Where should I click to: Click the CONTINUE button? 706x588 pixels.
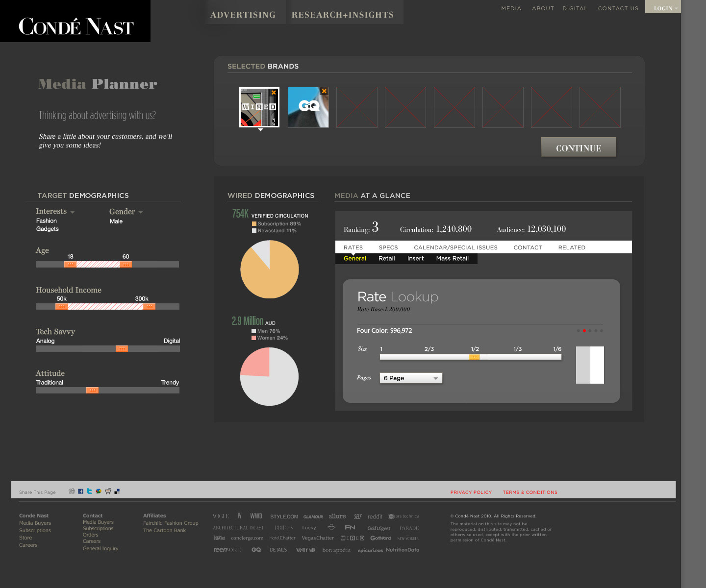click(579, 147)
